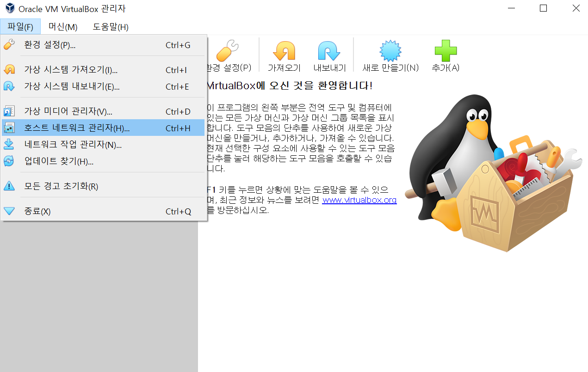The image size is (588, 372).
Task: Select 환경 설정(P)... in the File menu
Action: pyautogui.click(x=103, y=45)
